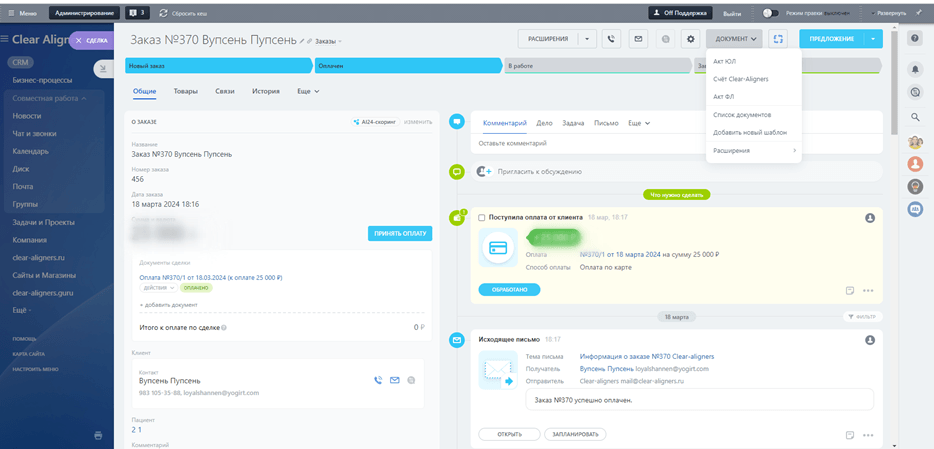Expand the Расширения button dropdown arrow

[586, 39]
